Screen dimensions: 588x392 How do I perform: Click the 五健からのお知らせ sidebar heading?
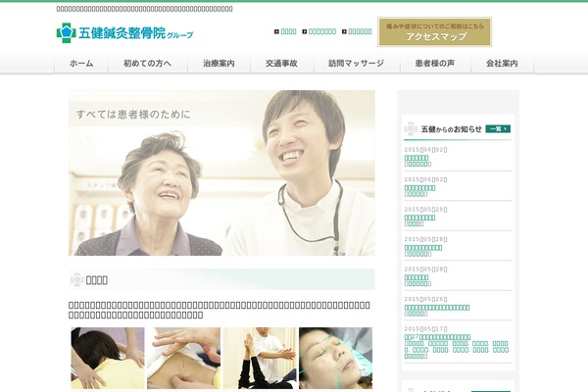(451, 129)
